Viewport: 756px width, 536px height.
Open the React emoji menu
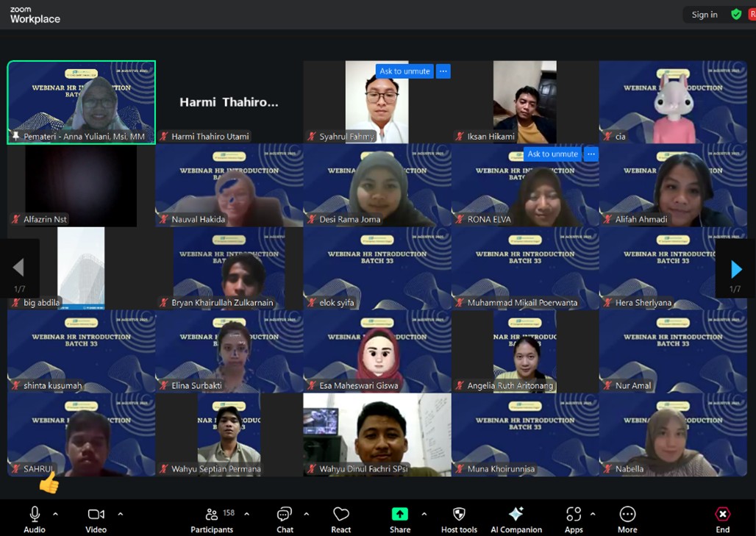tap(341, 515)
